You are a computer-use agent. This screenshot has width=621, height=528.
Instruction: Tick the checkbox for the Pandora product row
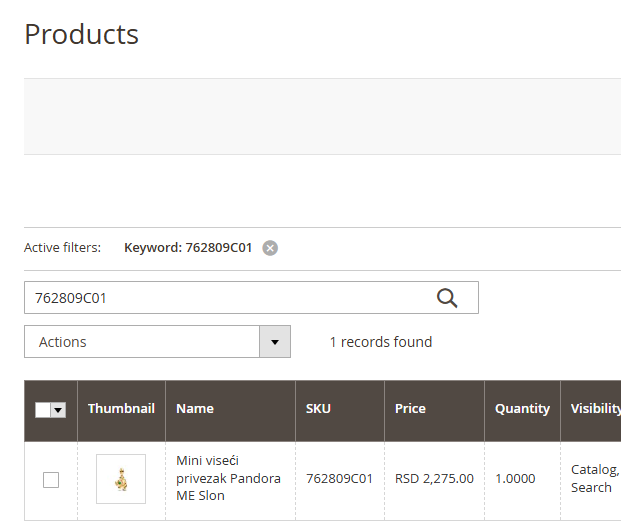(51, 480)
